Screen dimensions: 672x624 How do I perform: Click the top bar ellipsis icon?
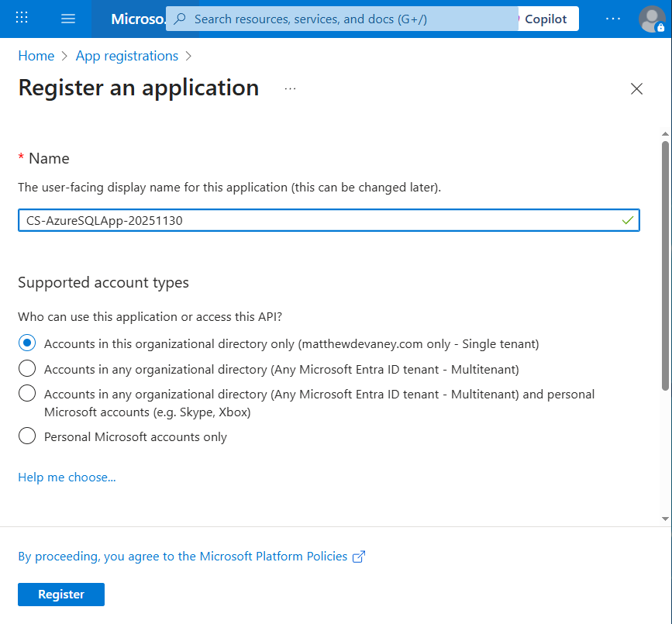pos(613,19)
